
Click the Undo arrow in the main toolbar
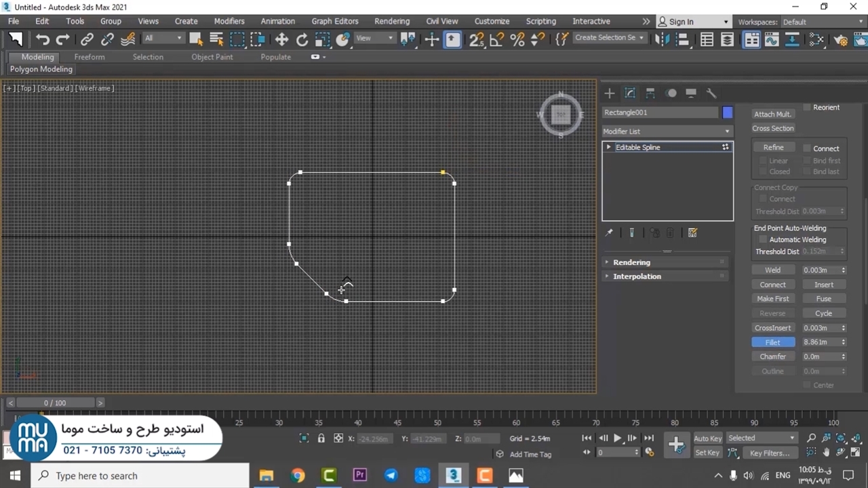(x=43, y=39)
